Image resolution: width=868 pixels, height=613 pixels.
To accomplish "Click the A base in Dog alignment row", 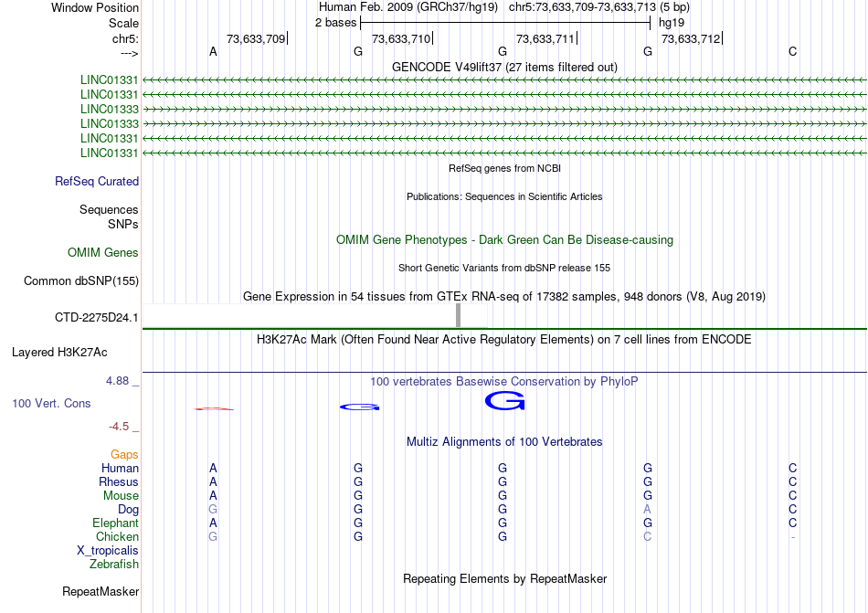I will pyautogui.click(x=647, y=510).
